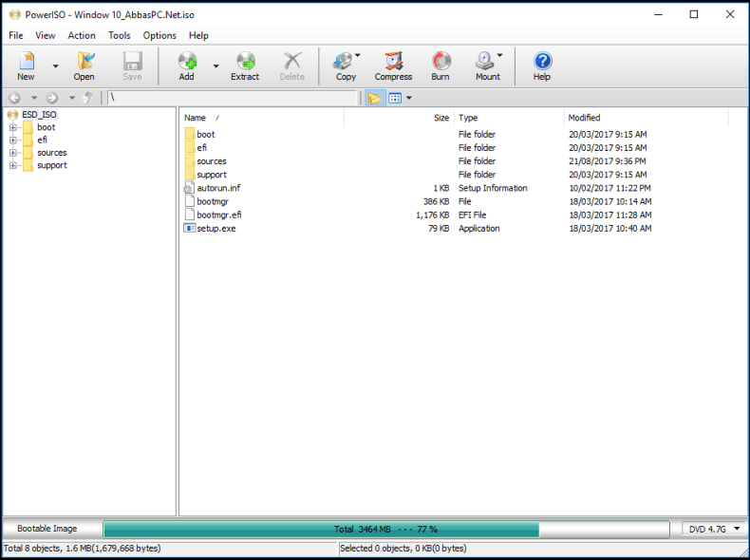The width and height of the screenshot is (750, 560).
Task: Open the Forward history dropdown arrow
Action: coord(72,98)
